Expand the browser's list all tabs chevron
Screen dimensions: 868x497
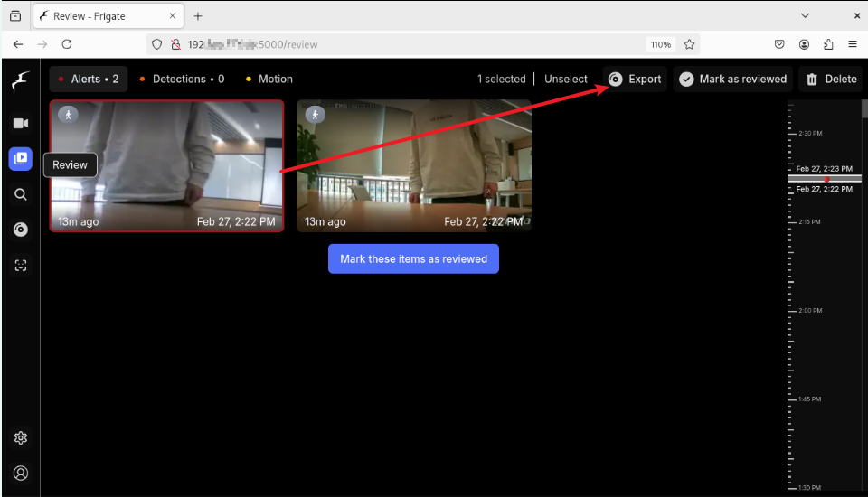(x=805, y=15)
